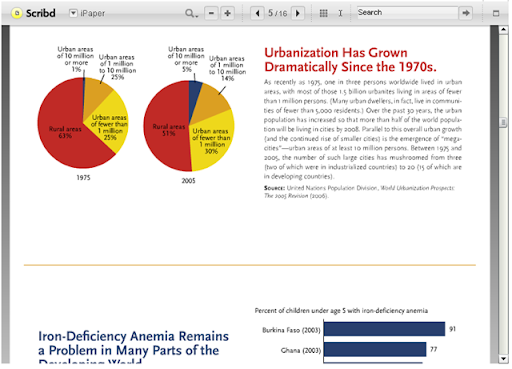Activate the text selection cursor tool
The width and height of the screenshot is (512, 369).
[x=340, y=13]
